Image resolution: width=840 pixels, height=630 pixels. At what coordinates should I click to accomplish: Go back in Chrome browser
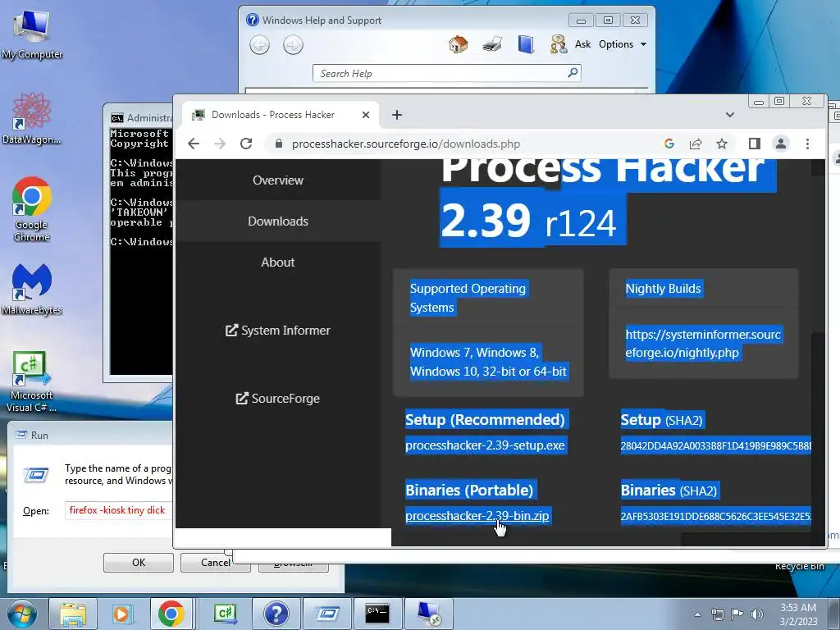pyautogui.click(x=194, y=144)
